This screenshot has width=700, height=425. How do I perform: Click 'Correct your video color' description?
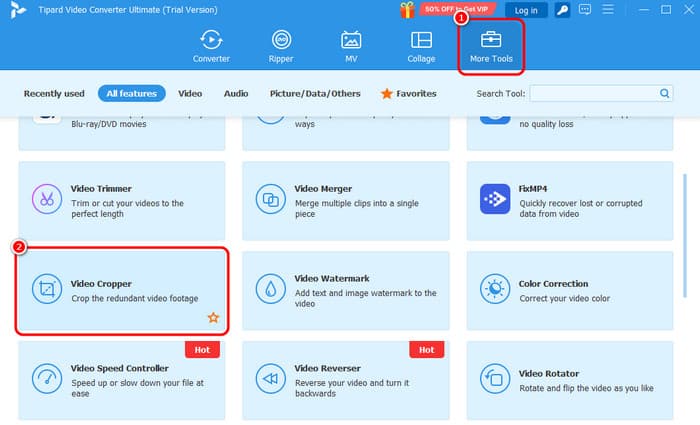click(x=564, y=298)
